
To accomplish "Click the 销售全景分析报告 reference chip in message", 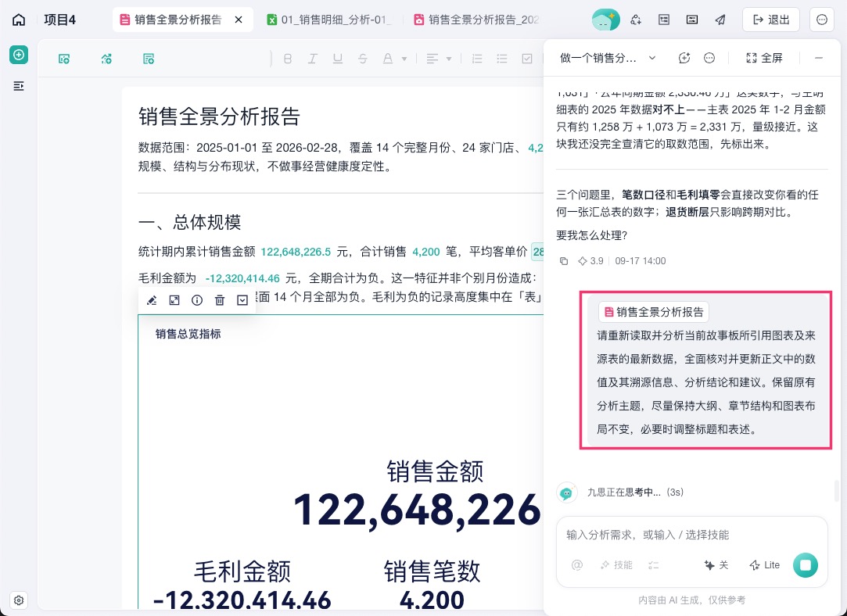I will (654, 312).
